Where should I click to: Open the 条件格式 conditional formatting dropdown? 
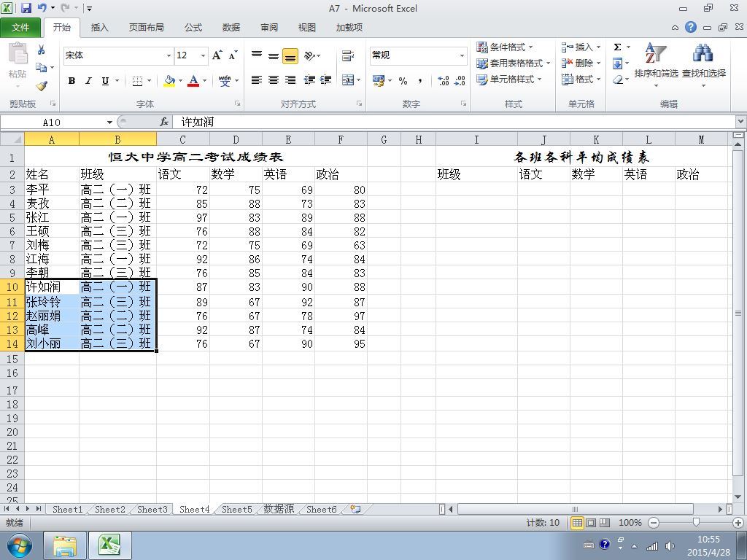point(505,47)
